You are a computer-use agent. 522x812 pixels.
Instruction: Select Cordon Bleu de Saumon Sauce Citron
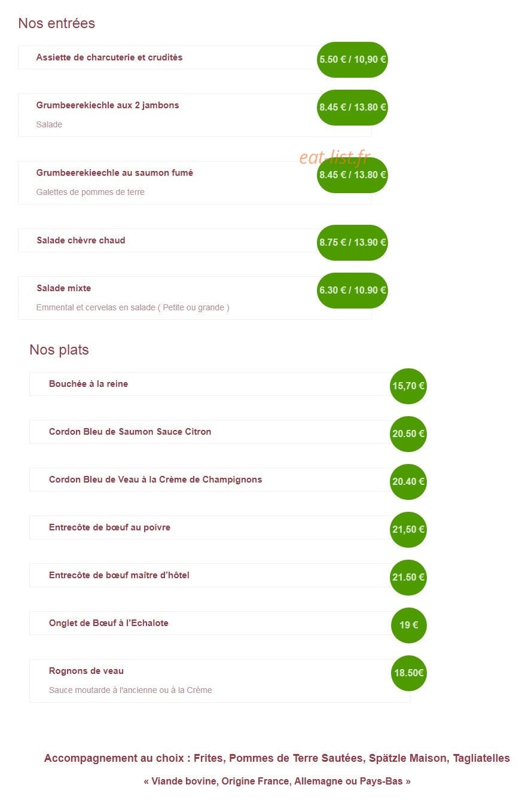tap(130, 432)
